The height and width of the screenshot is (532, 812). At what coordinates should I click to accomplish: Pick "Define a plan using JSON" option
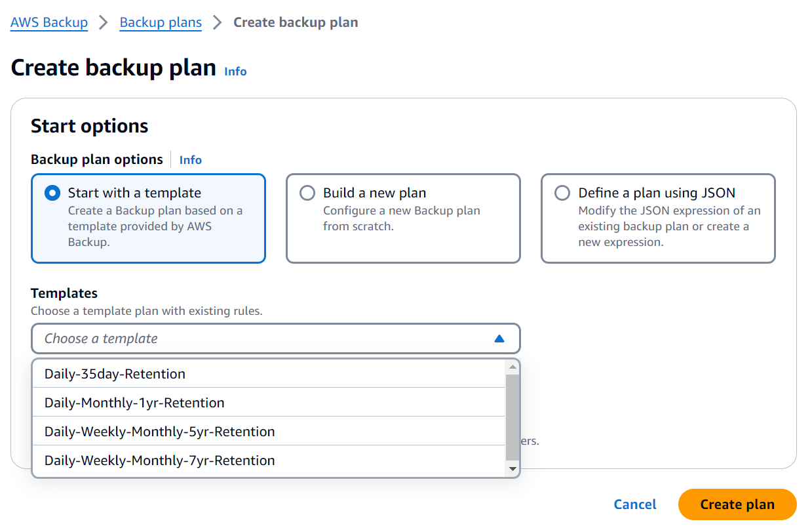tap(562, 192)
